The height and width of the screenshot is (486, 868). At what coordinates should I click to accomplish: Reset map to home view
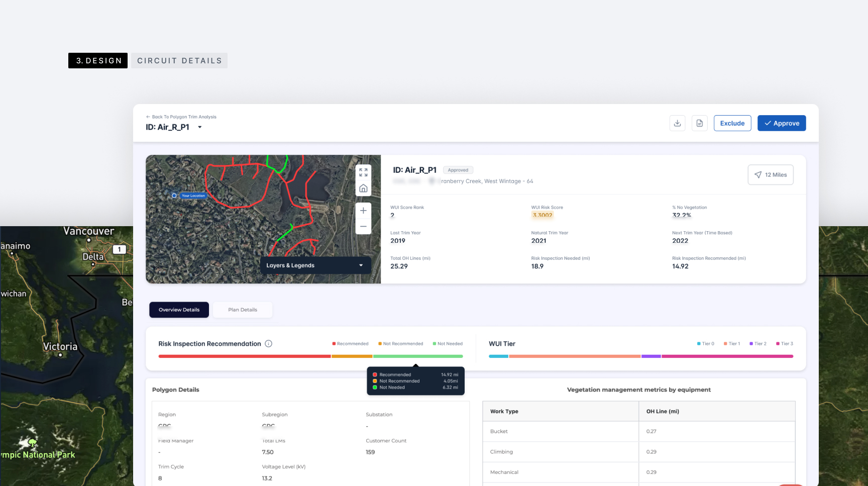point(363,188)
